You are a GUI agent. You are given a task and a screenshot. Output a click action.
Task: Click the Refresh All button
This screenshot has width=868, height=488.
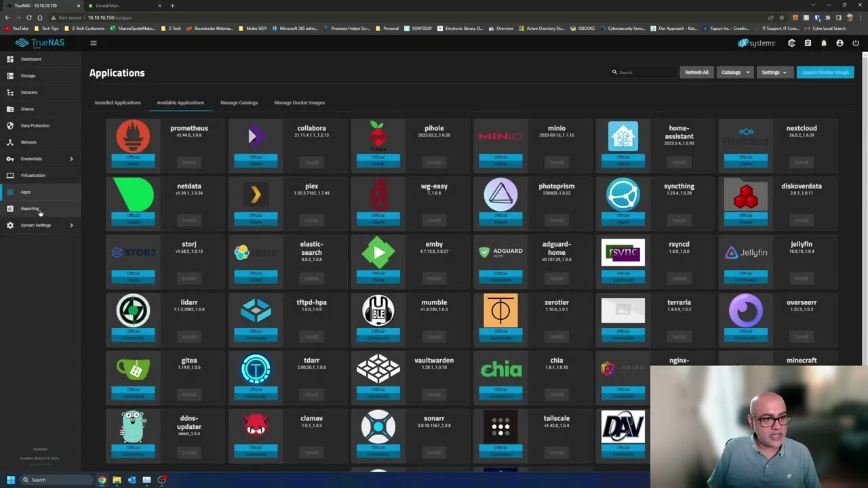[696, 73]
